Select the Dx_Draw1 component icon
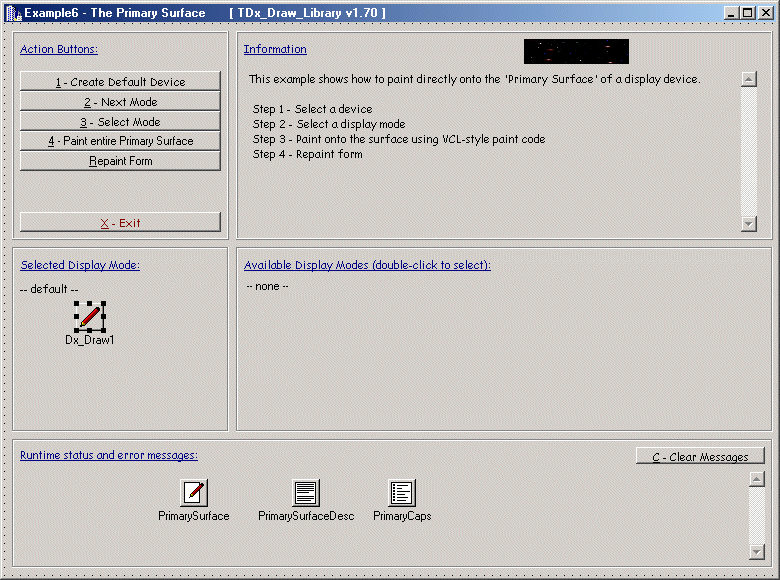 pyautogui.click(x=90, y=317)
